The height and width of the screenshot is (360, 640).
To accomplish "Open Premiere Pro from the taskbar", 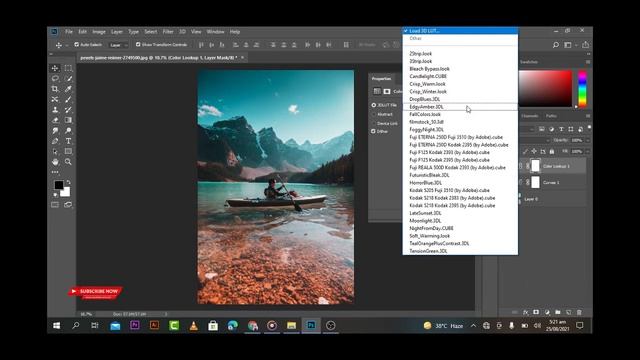I will point(135,325).
